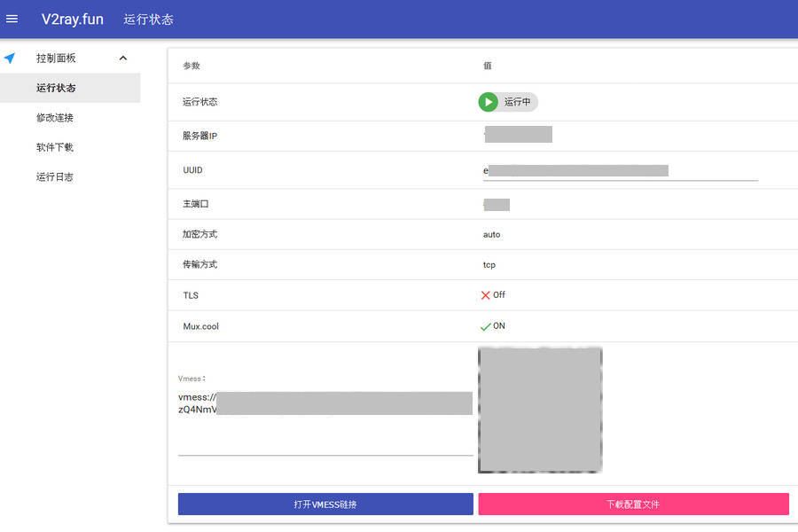Click the QR code image
Viewport: 798px width, 532px height.
click(x=540, y=410)
